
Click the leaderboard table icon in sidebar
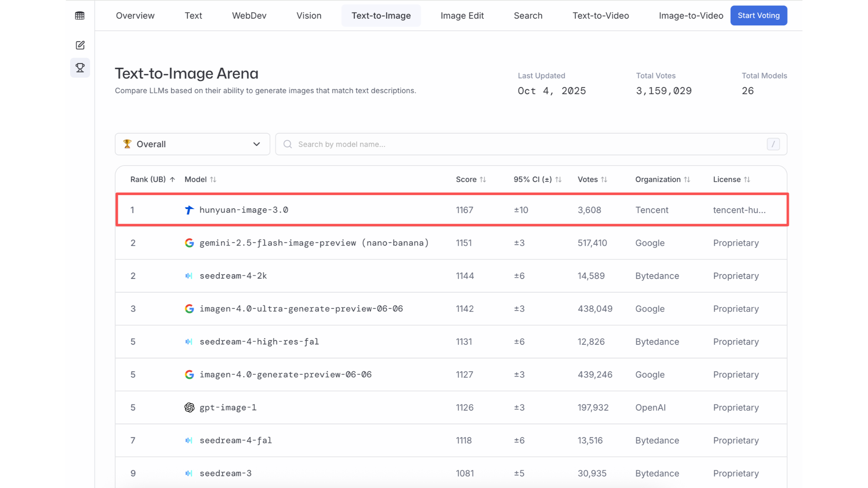pyautogui.click(x=80, y=16)
